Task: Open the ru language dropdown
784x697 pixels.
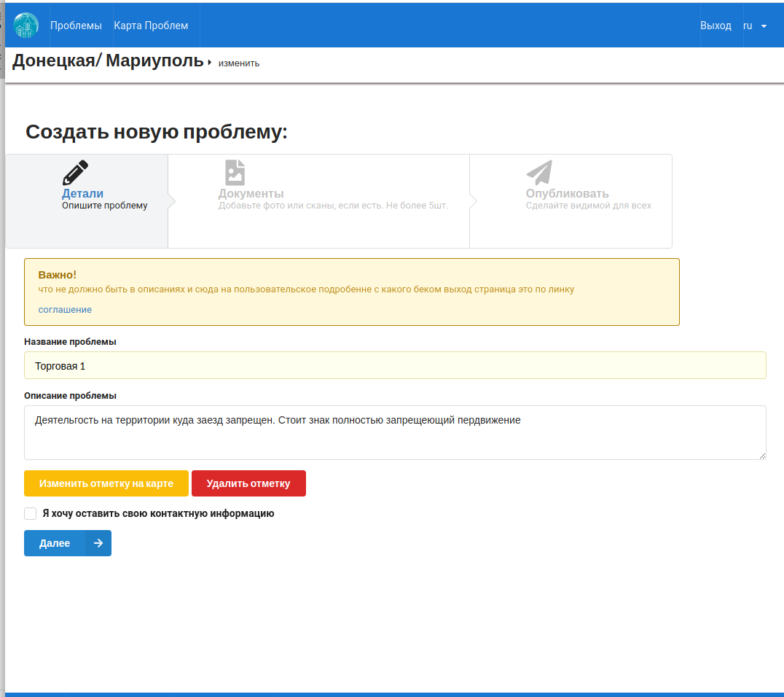Action: coord(755,26)
